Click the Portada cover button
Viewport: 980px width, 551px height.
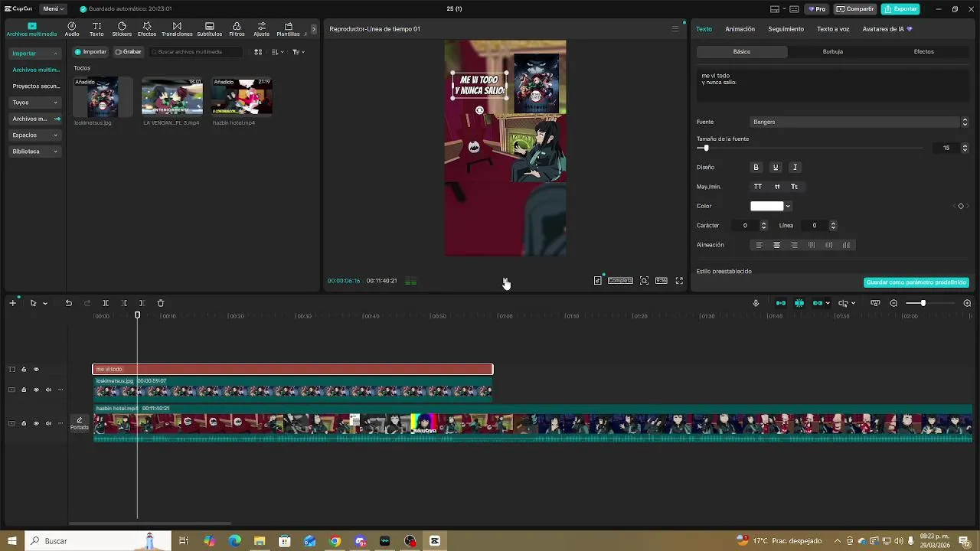[x=80, y=423]
